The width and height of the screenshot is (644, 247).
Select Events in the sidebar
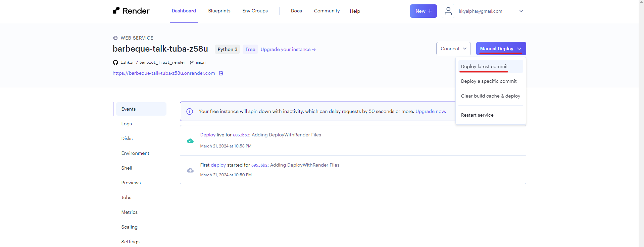point(141,109)
